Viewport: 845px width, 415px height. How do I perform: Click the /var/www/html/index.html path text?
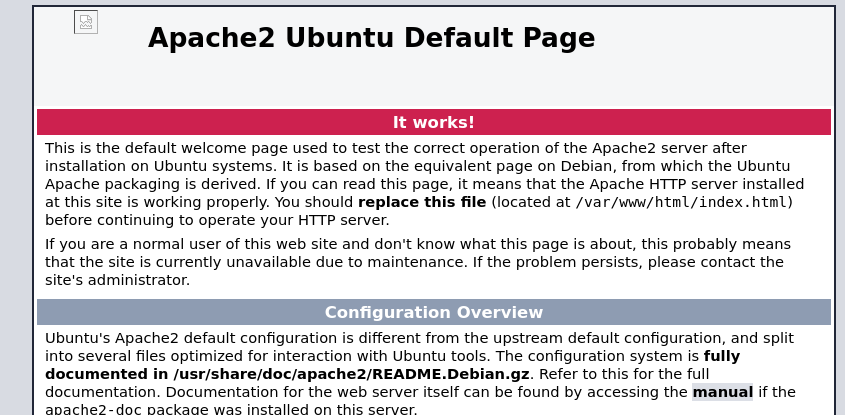[682, 203]
